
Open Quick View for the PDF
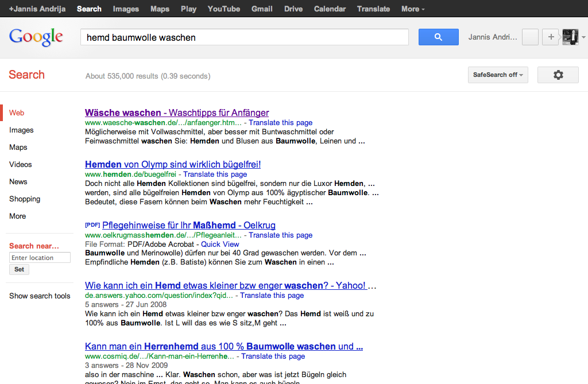pyautogui.click(x=220, y=244)
